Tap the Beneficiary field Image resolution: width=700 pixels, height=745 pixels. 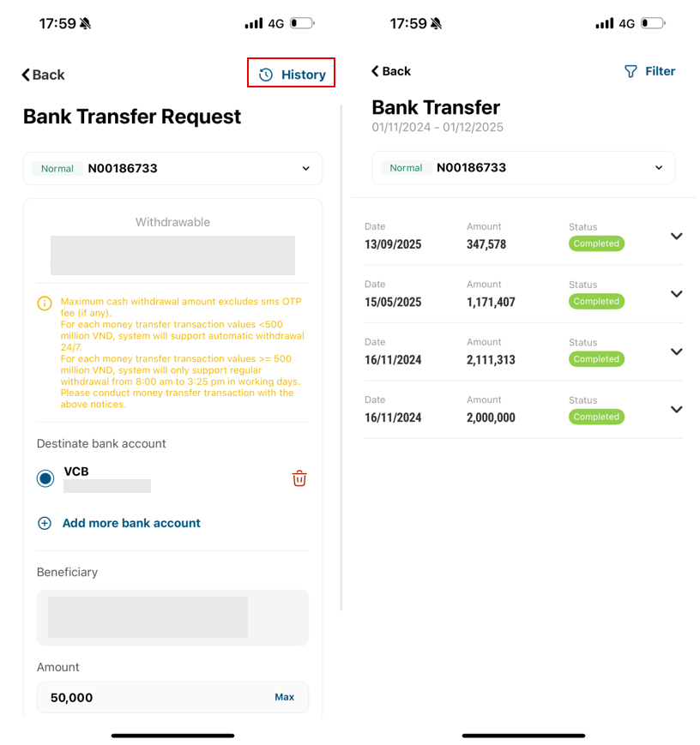click(172, 617)
